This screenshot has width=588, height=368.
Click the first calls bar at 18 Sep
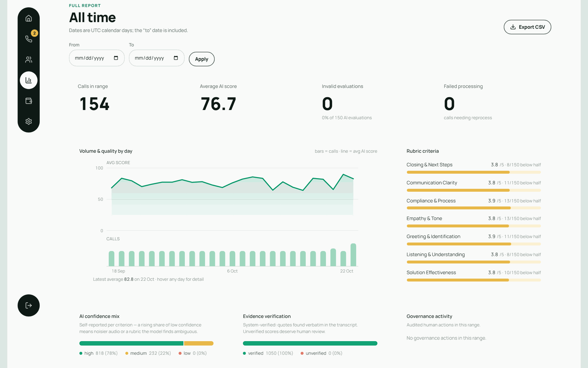click(x=111, y=259)
